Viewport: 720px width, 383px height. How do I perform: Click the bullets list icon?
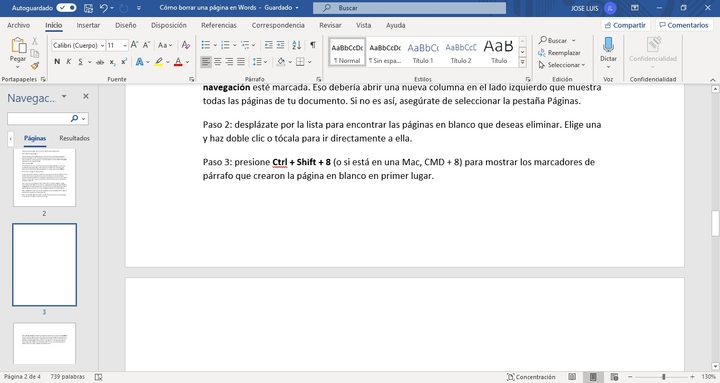point(206,45)
